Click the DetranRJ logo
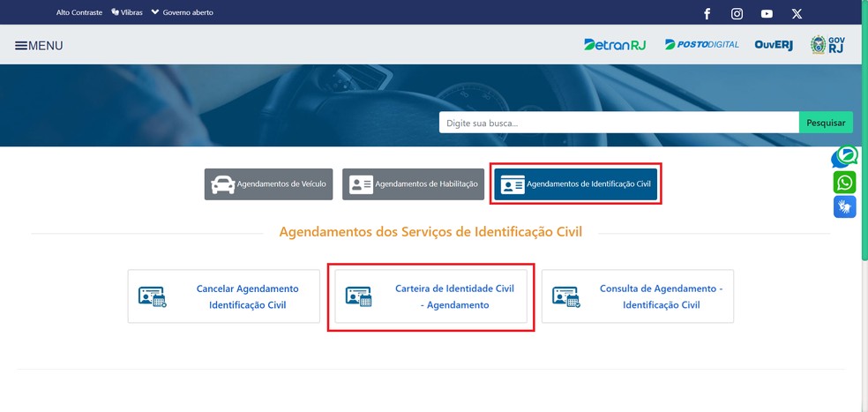Image resolution: width=868 pixels, height=412 pixels. 615,44
